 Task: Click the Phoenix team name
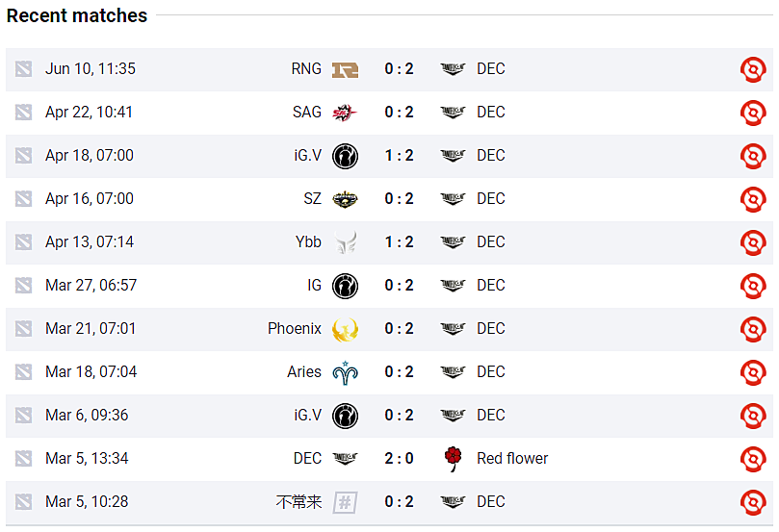(x=294, y=328)
